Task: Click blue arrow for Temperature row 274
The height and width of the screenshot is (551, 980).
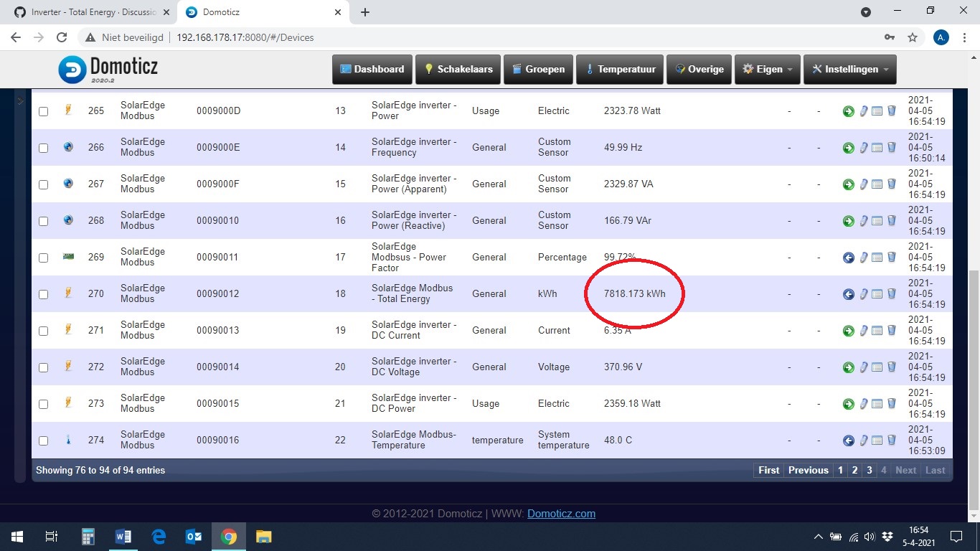Action: (x=849, y=441)
